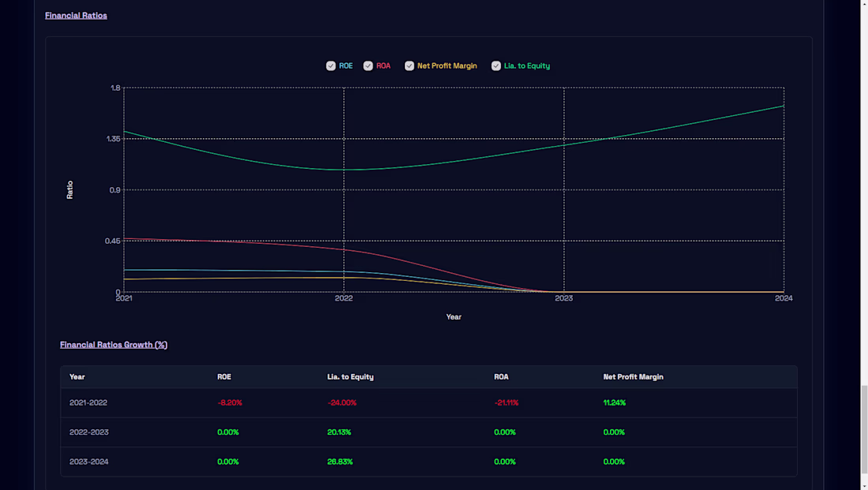Viewport: 868px width, 490px height.
Task: Toggle the ROA series checkbox
Action: point(367,65)
